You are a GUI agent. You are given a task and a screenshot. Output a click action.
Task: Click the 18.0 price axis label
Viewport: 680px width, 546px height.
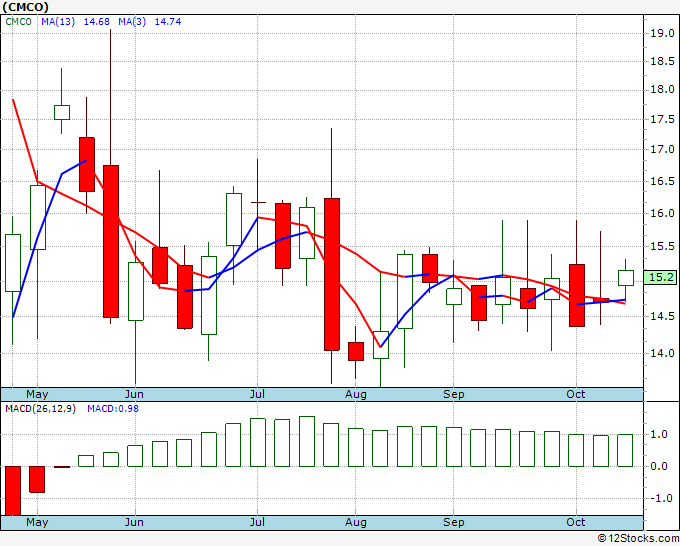(662, 90)
